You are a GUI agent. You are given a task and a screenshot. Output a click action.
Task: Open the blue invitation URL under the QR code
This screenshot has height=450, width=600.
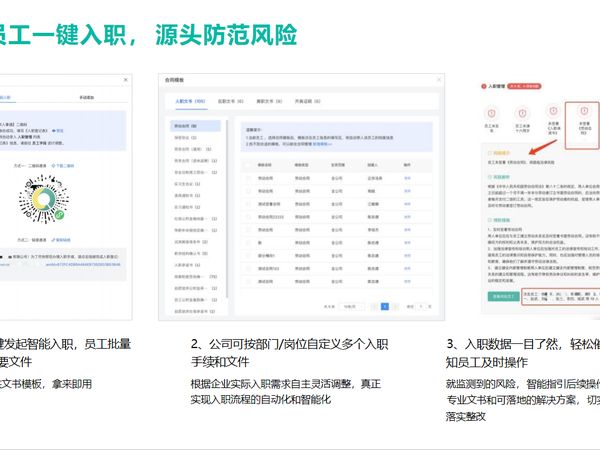coord(83,264)
